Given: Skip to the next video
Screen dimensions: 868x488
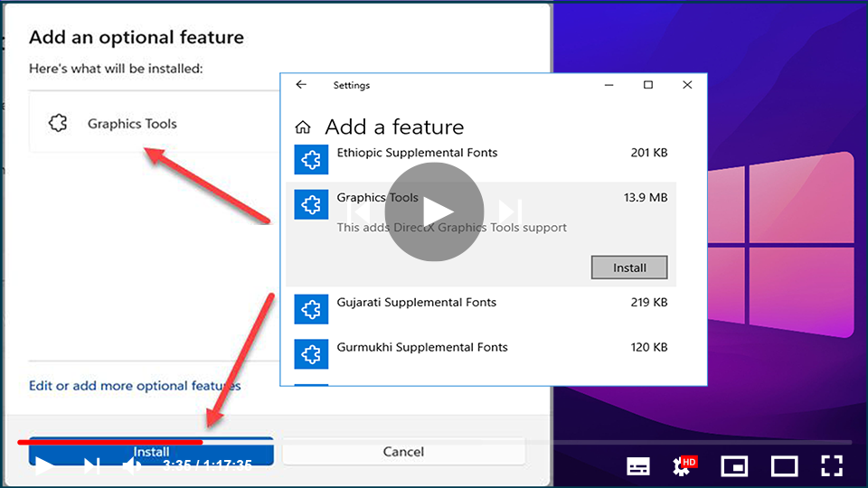Looking at the screenshot, I should (x=91, y=466).
